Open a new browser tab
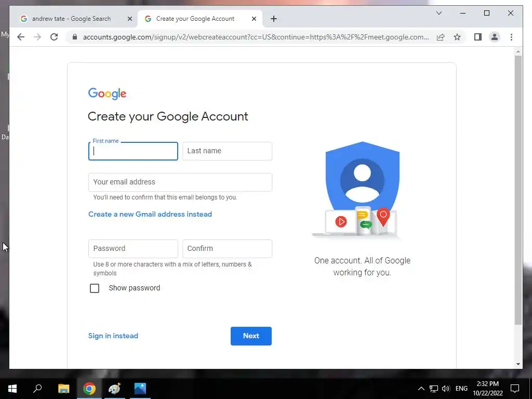This screenshot has height=399, width=532. (273, 19)
